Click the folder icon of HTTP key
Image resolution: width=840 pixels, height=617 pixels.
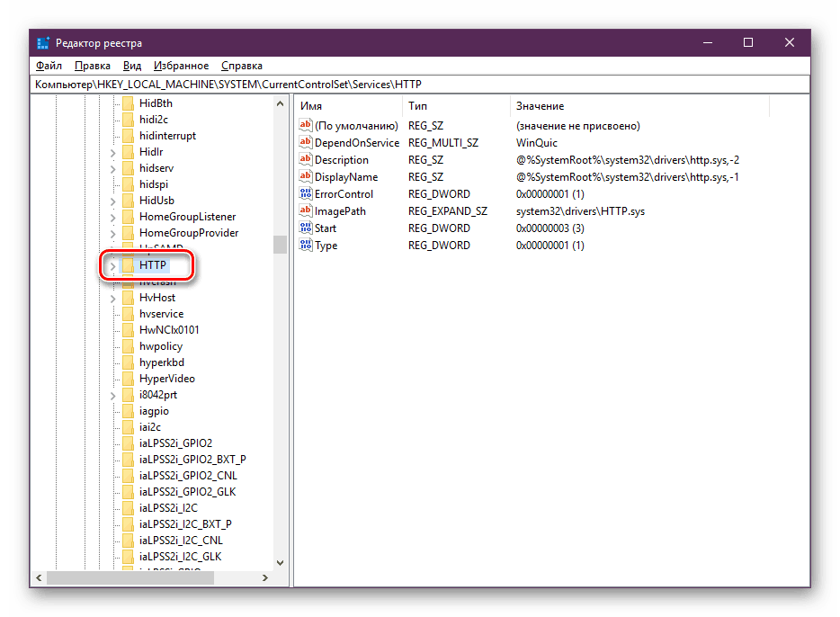point(128,265)
